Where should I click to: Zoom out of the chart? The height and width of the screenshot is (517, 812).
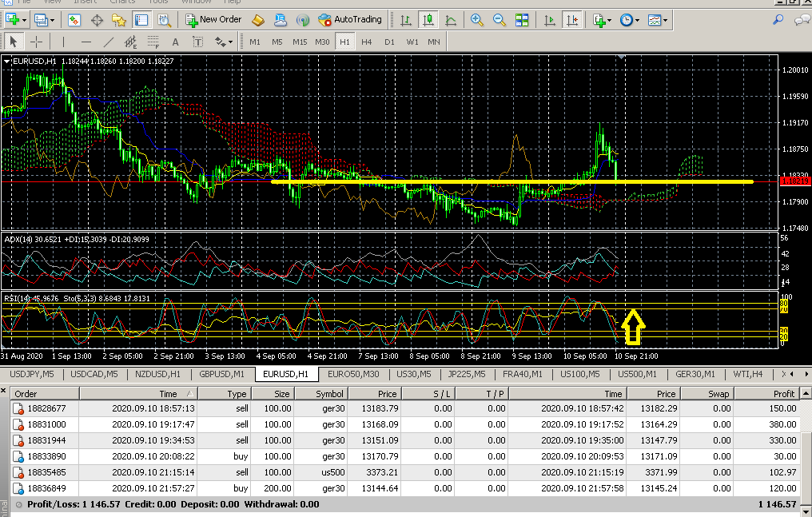(500, 20)
